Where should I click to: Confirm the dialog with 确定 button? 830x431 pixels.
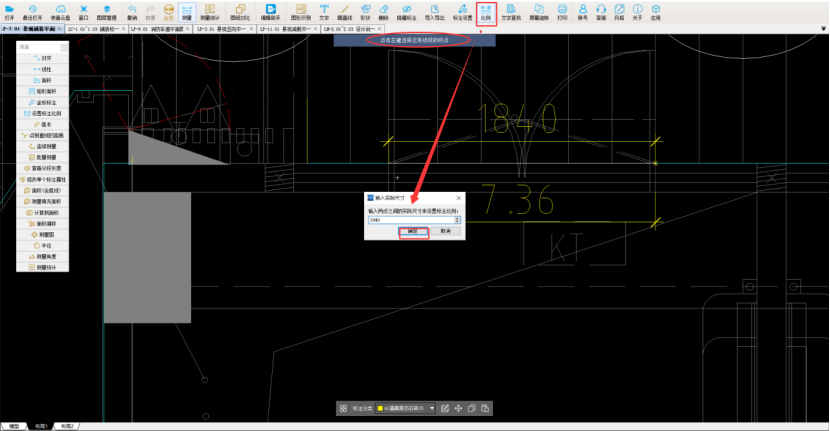click(x=414, y=231)
